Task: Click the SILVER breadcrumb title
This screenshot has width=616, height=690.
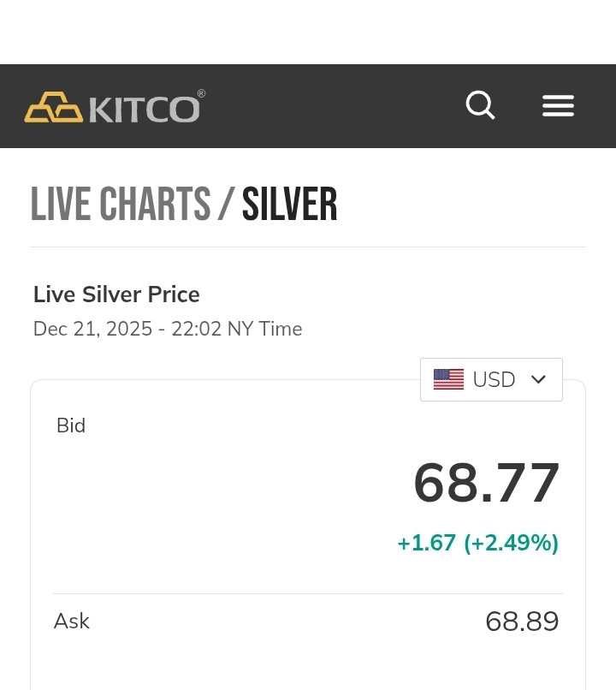Action: tap(289, 205)
